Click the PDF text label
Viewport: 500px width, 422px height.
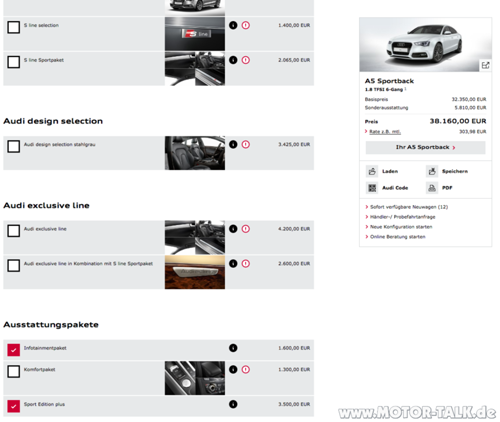tap(447, 188)
